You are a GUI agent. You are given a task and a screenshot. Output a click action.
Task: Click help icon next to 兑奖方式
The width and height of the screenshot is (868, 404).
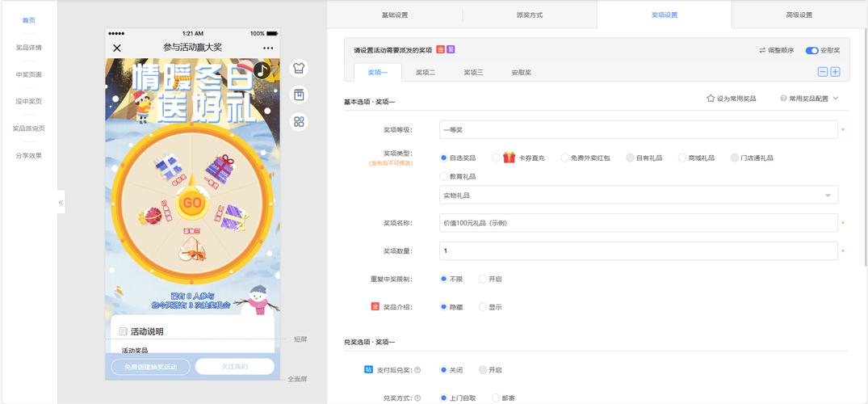click(417, 398)
